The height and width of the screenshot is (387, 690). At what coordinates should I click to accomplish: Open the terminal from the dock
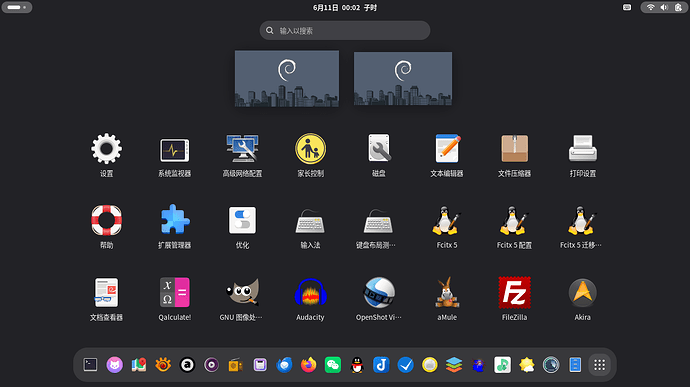pos(90,365)
